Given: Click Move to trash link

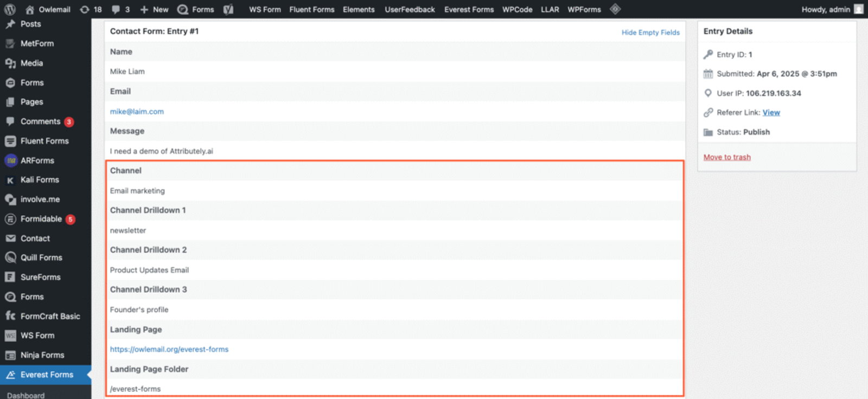Looking at the screenshot, I should 727,157.
